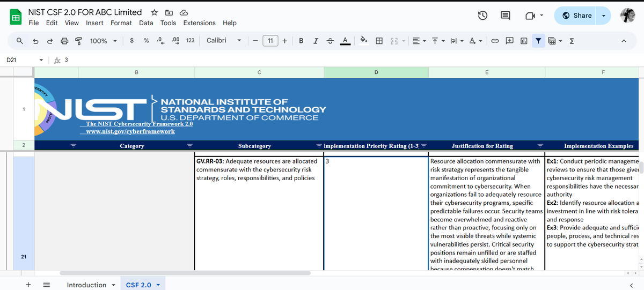Open the View menu

(x=72, y=23)
